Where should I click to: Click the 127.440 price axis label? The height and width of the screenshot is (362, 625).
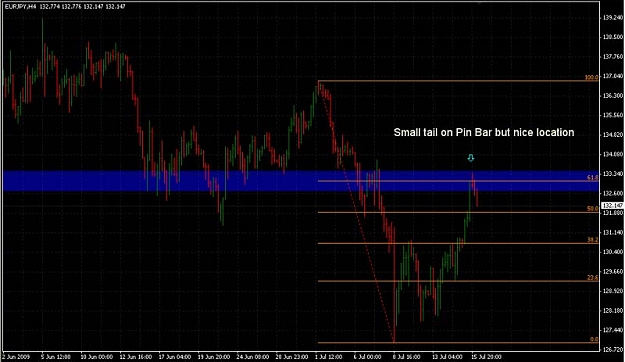pyautogui.click(x=613, y=330)
